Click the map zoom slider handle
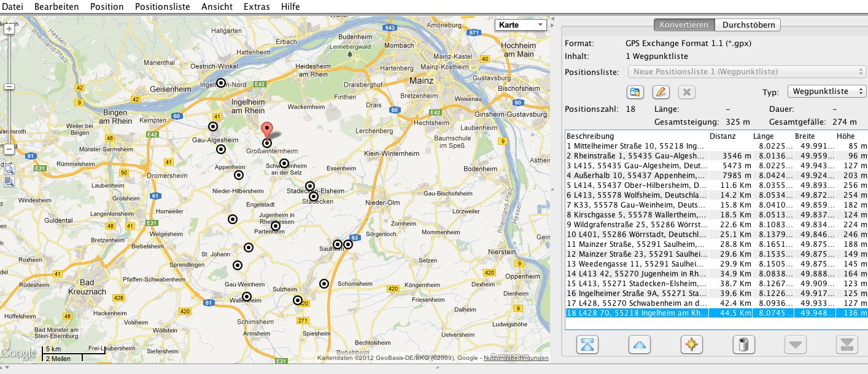The image size is (868, 374). 9,87
